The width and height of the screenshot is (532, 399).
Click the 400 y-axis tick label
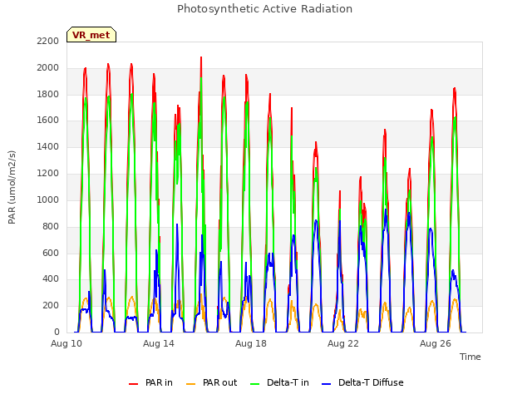(51, 279)
